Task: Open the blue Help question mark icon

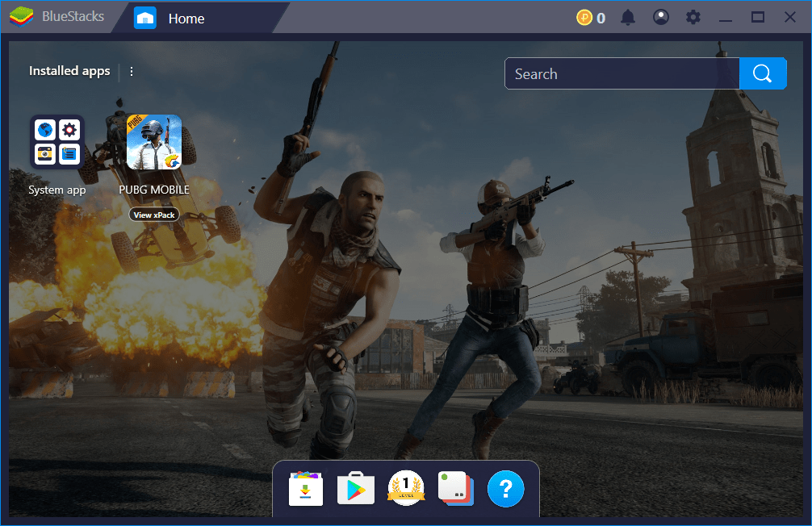Action: tap(505, 488)
